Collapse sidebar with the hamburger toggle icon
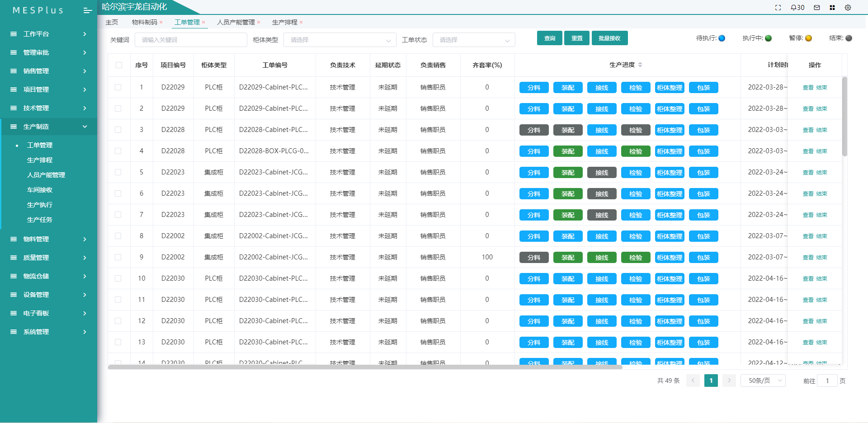Viewport: 868px width, 423px height. coord(88,10)
